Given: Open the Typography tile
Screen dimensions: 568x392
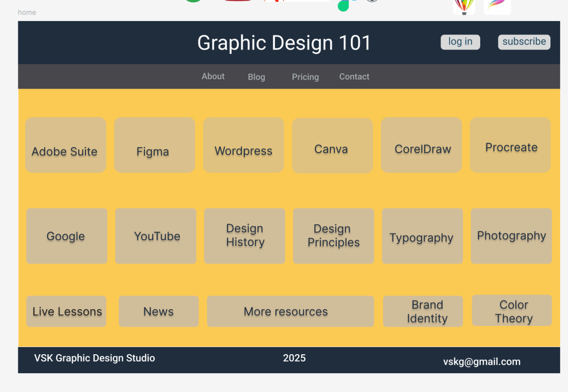Looking at the screenshot, I should pos(422,237).
